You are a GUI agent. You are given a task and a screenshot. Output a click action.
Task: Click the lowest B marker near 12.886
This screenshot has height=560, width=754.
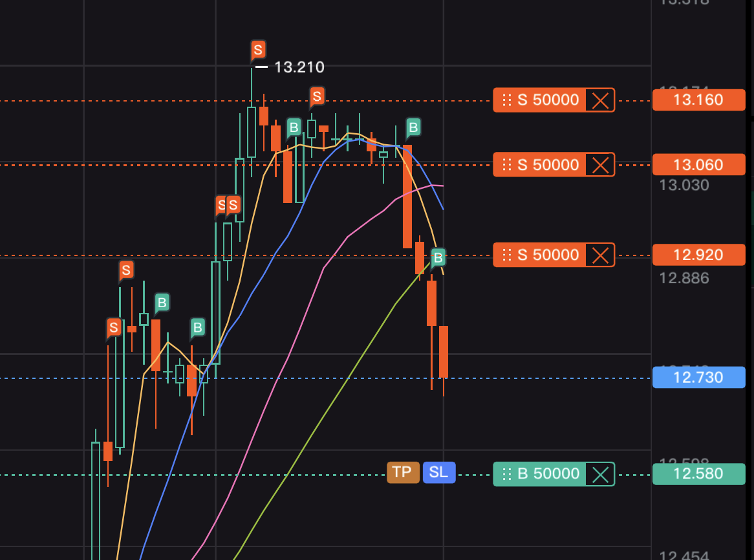click(x=438, y=257)
